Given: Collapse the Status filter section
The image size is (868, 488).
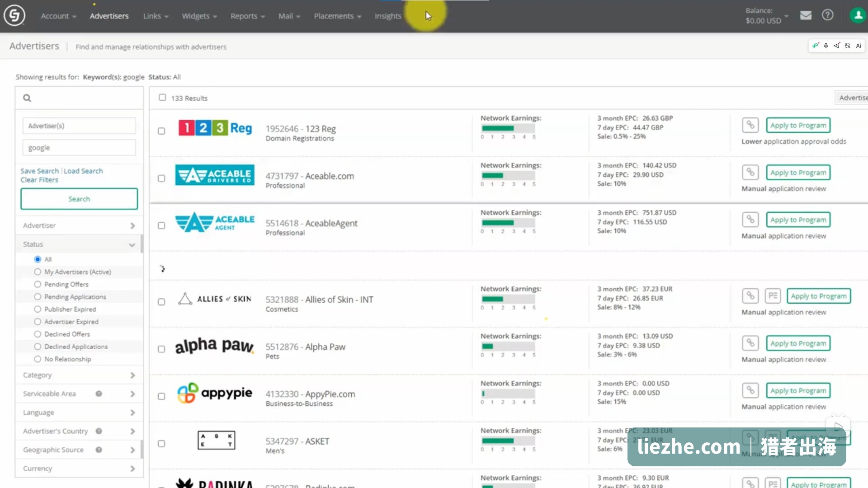Looking at the screenshot, I should [79, 244].
